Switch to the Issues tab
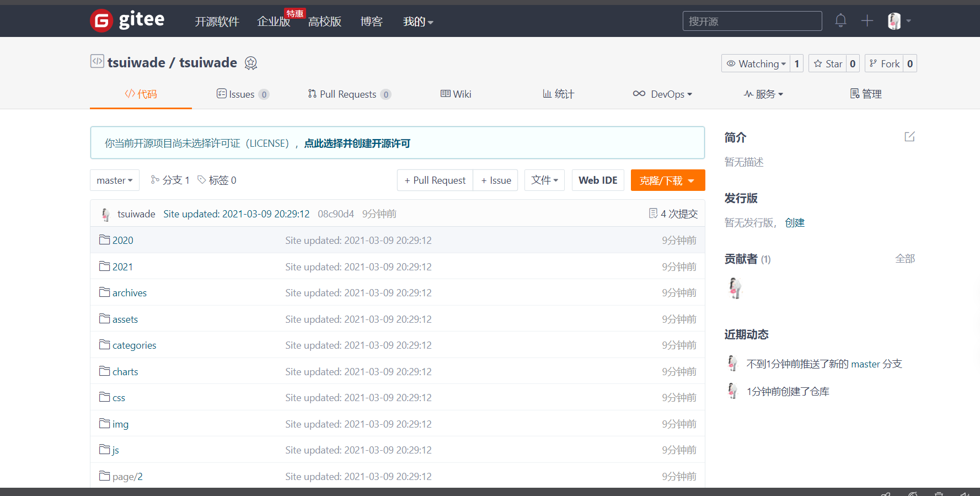The height and width of the screenshot is (496, 980). tap(243, 94)
